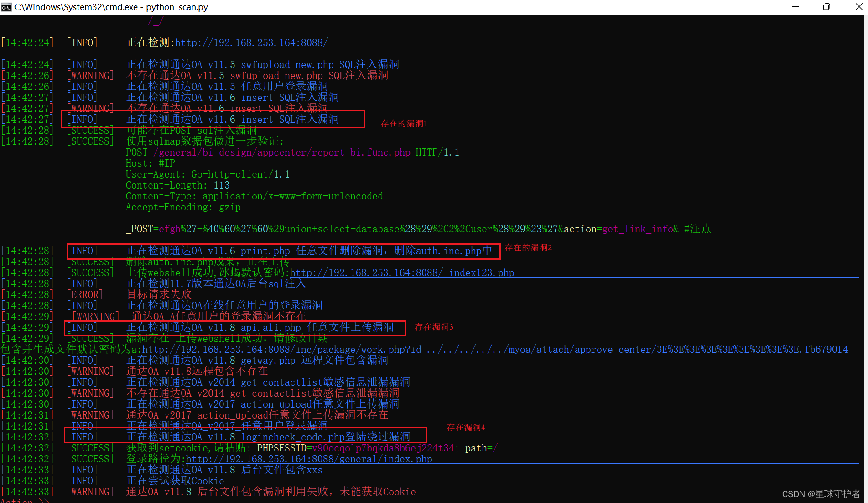Viewport: 868px width, 503px height.
Task: Click the v11.5 任意用户登录漏洞 line
Action: [x=227, y=86]
